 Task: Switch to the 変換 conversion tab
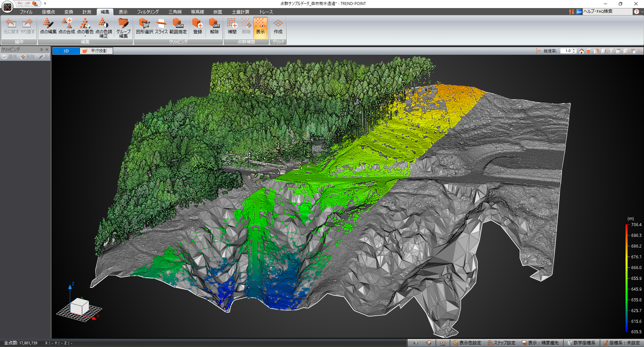(x=69, y=12)
